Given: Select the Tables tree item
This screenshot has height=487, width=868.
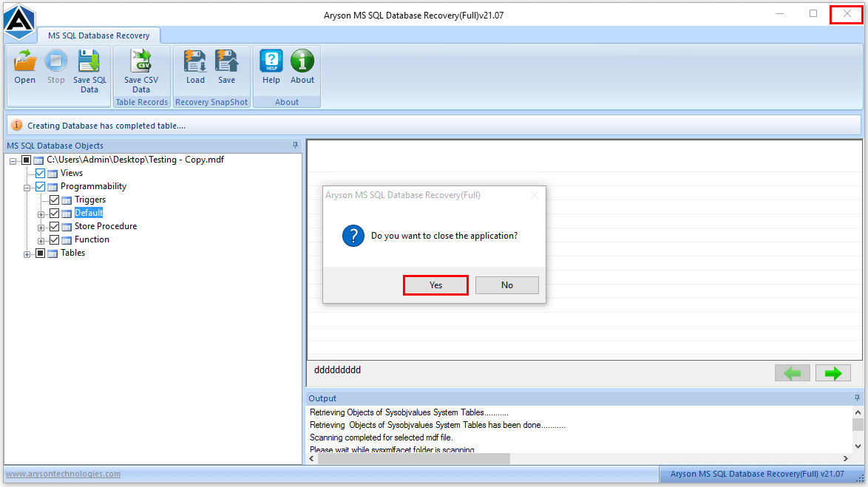Looking at the screenshot, I should (x=72, y=253).
